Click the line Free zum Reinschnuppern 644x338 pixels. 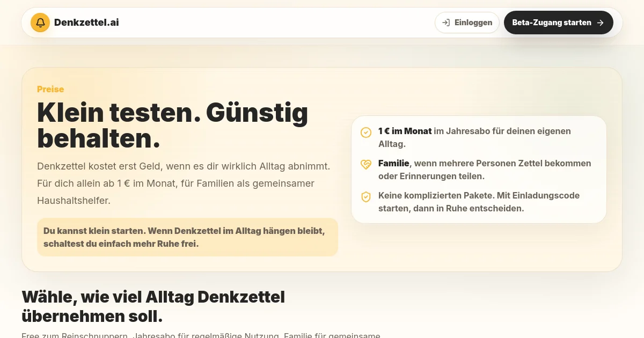201,335
